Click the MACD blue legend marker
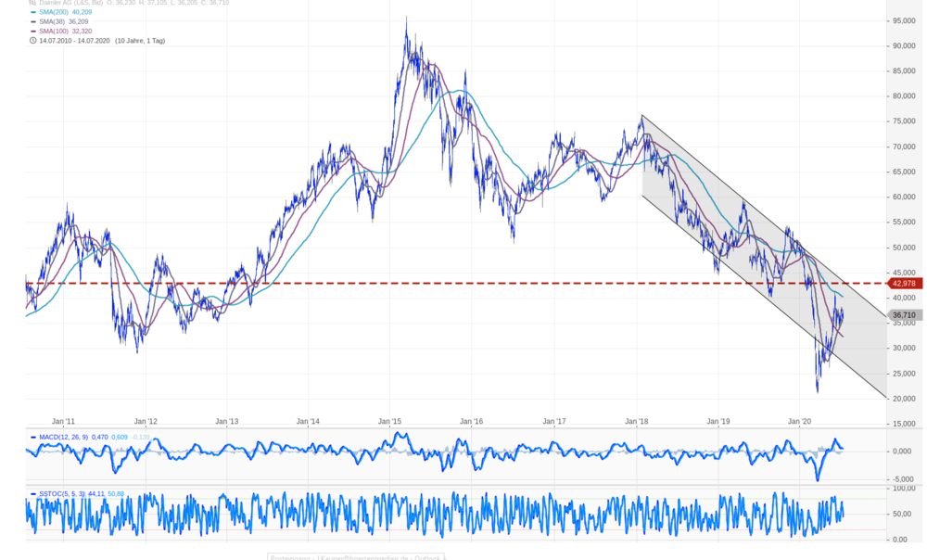 pos(33,437)
